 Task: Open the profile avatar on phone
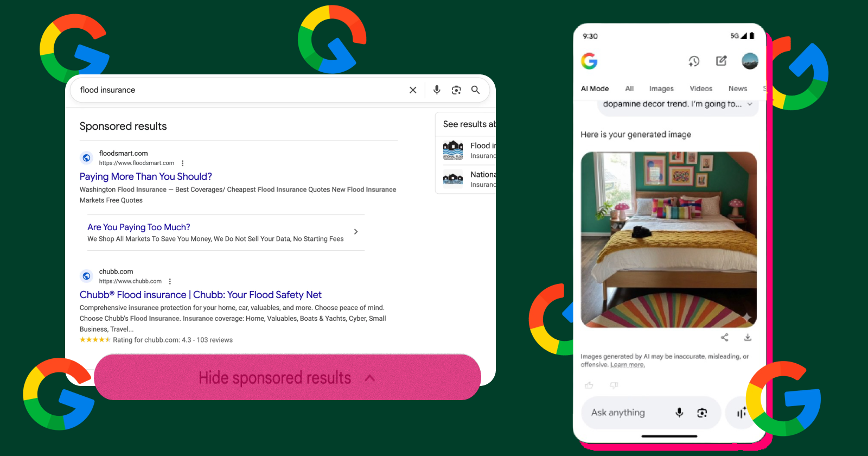pos(750,61)
